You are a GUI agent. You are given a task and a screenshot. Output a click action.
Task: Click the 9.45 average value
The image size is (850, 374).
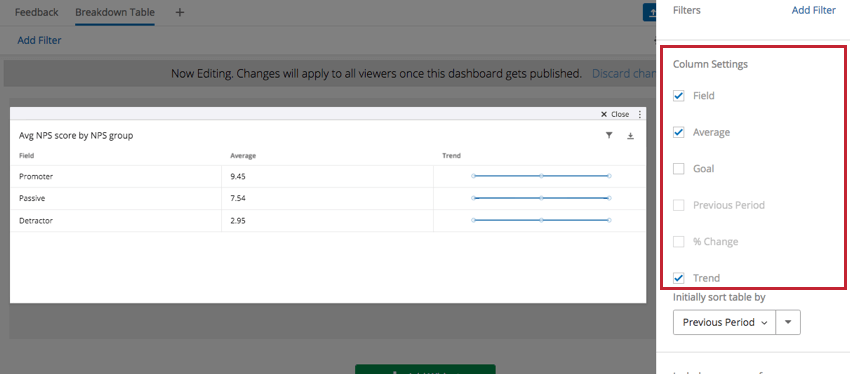coord(238,176)
